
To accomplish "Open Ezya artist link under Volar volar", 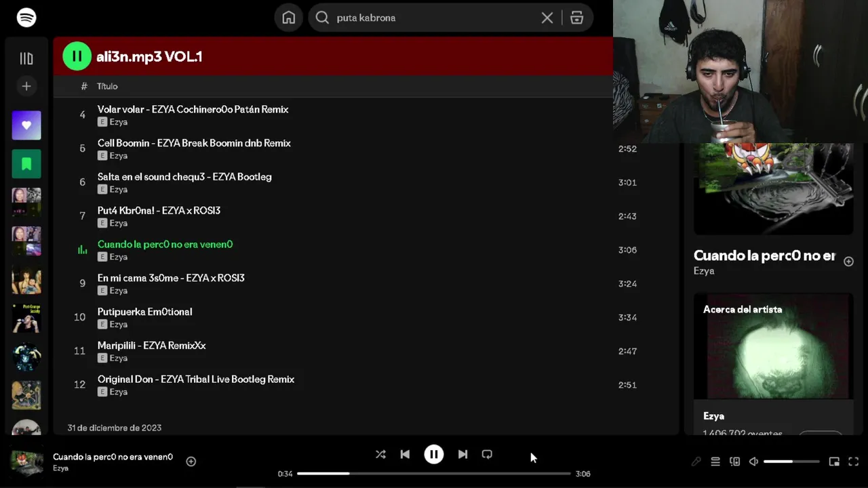I will tap(119, 122).
